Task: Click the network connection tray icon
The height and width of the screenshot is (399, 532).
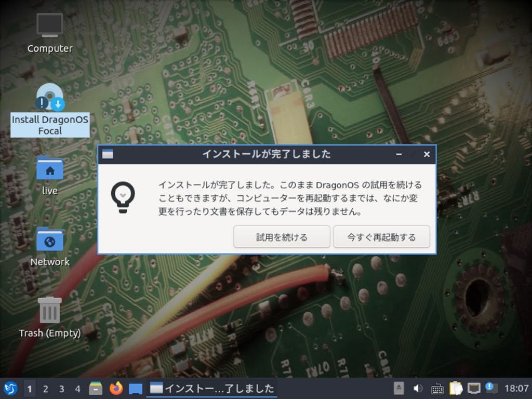Action: point(474,388)
